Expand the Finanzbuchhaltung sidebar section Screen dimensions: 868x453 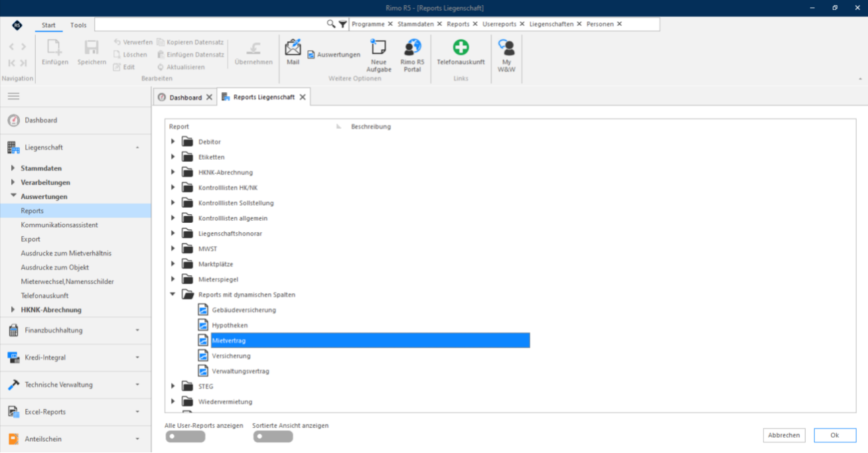point(137,330)
